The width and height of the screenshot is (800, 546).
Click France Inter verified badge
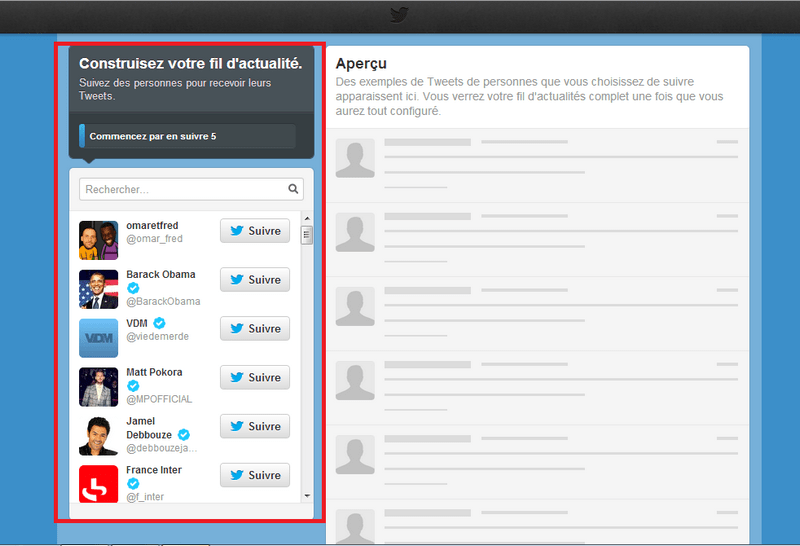click(x=133, y=483)
